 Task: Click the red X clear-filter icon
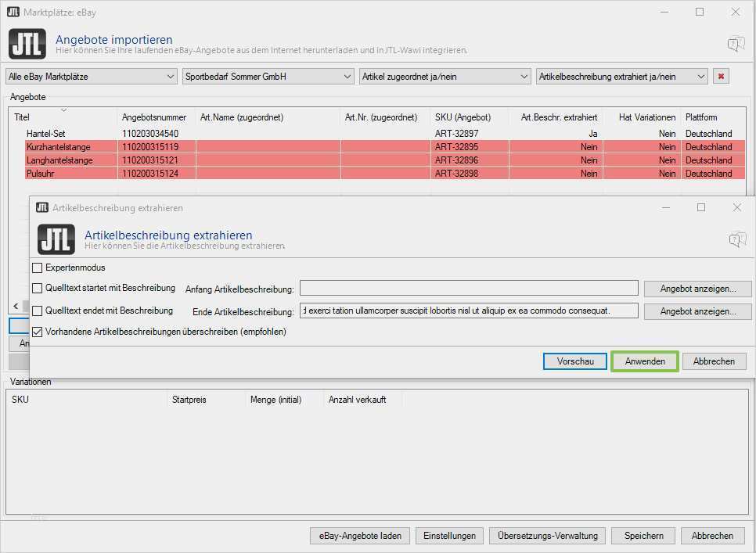(x=721, y=76)
